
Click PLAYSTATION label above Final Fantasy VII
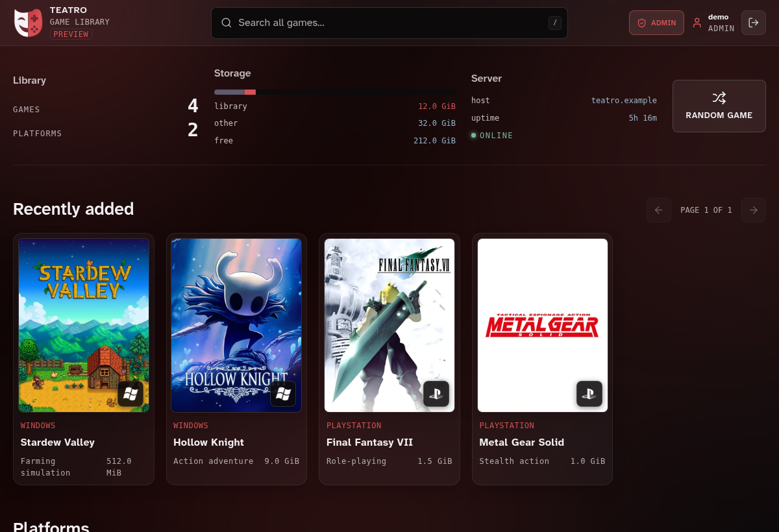(x=354, y=426)
